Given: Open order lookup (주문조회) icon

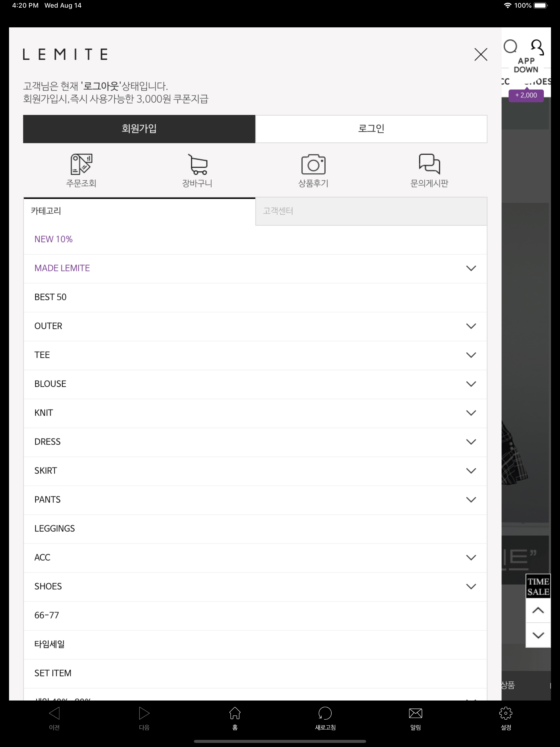Looking at the screenshot, I should tap(81, 164).
